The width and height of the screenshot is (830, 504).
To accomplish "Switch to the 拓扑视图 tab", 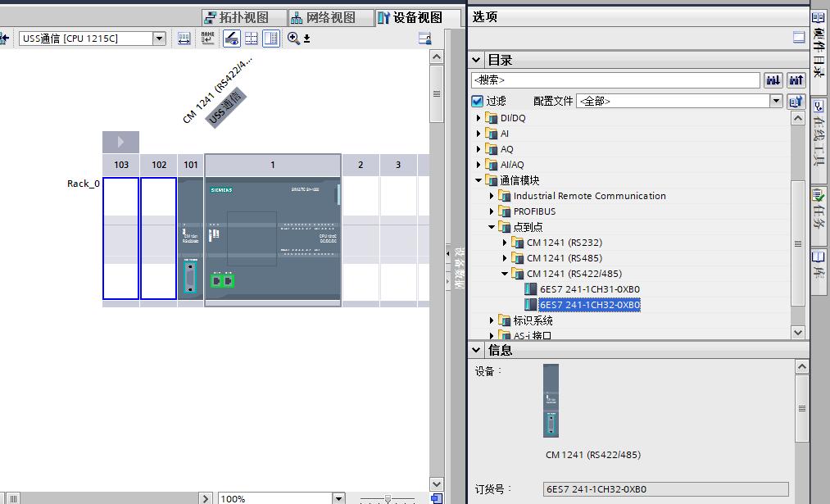I will coord(244,17).
